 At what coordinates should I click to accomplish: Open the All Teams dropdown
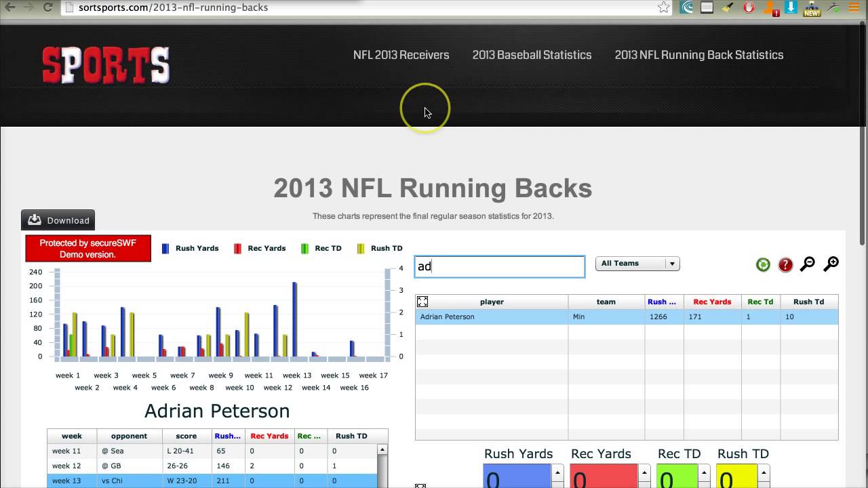click(637, 264)
